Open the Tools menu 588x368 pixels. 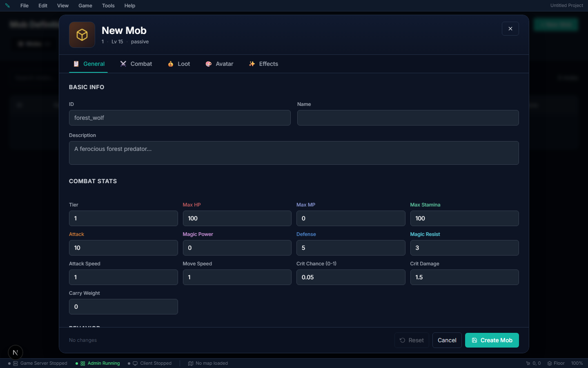[x=108, y=6]
